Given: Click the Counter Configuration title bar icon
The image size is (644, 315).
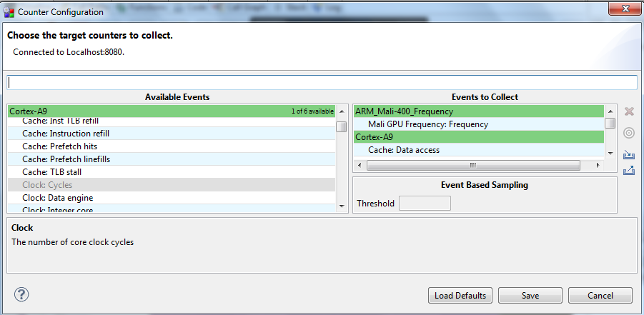Looking at the screenshot, I should point(9,12).
